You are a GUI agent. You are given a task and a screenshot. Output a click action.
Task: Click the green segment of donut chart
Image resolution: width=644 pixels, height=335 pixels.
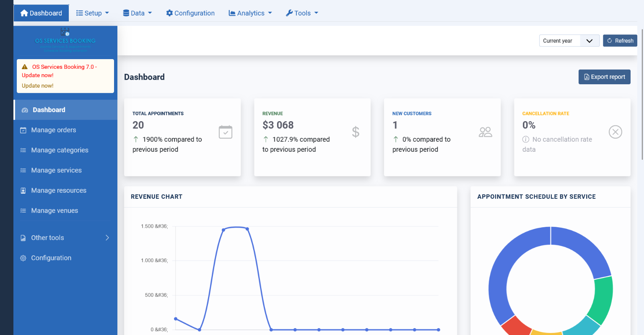[603, 300]
